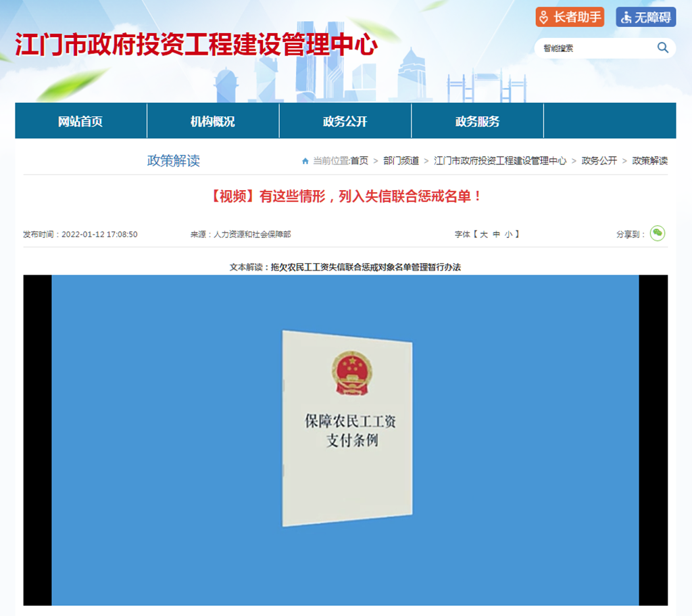Set font size to 中 (medium)
The height and width of the screenshot is (616, 692).
(x=496, y=235)
